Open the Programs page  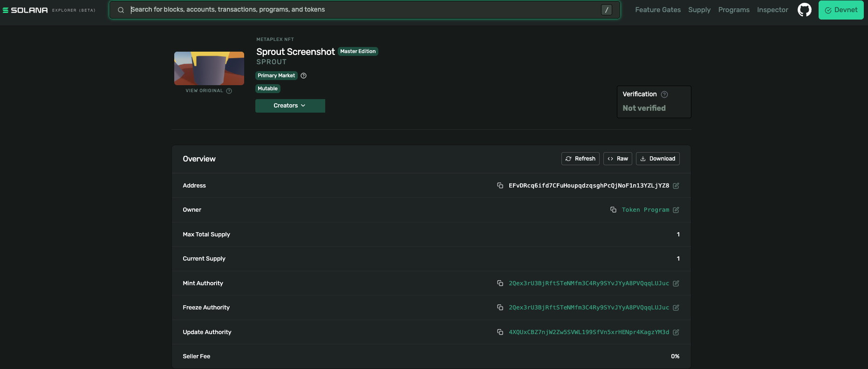click(734, 10)
